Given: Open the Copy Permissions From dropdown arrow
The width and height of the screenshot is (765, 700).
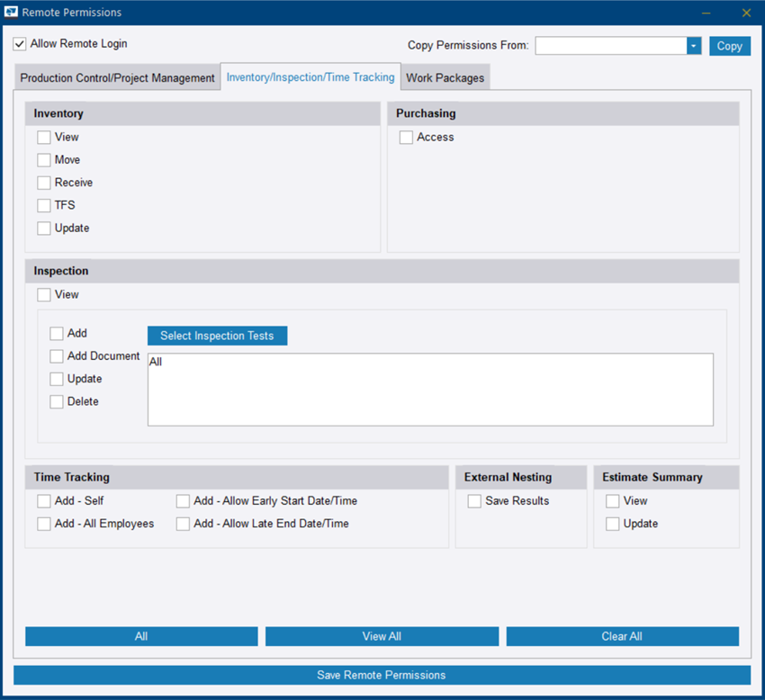Looking at the screenshot, I should (x=694, y=46).
